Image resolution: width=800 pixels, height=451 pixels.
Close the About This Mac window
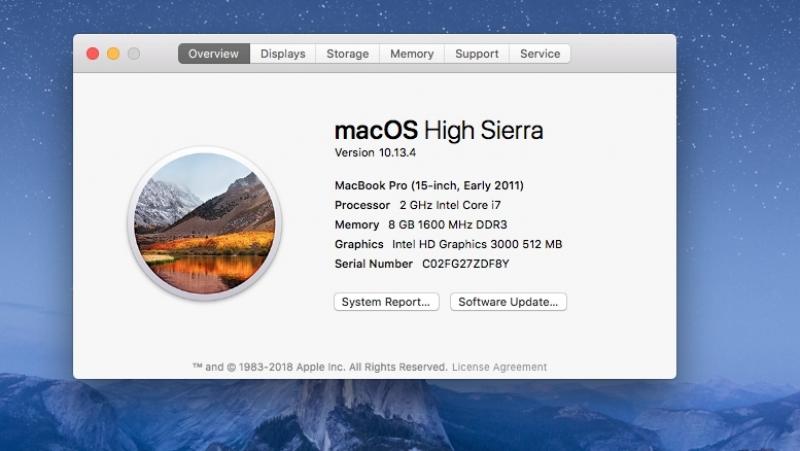pos(93,54)
